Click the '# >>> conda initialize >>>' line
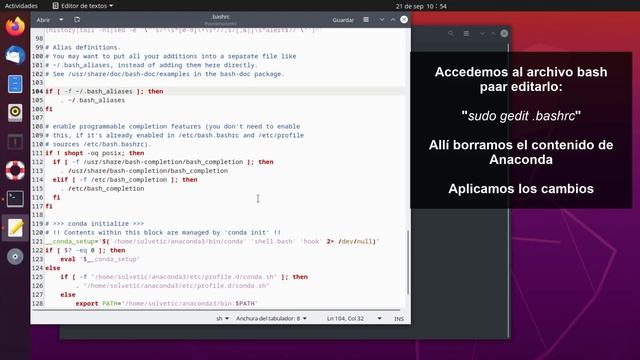Viewport: 640px width, 360px height. tap(94, 224)
